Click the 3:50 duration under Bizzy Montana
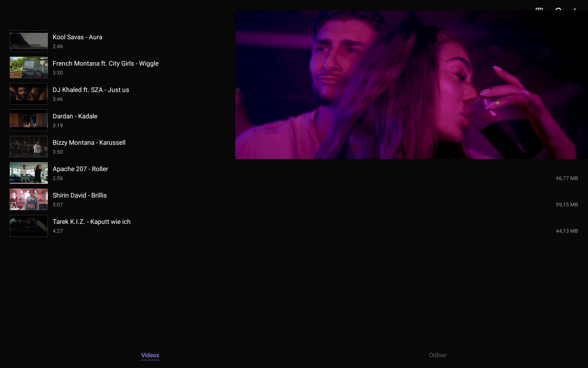Viewport: 588px width, 368px height. click(58, 152)
